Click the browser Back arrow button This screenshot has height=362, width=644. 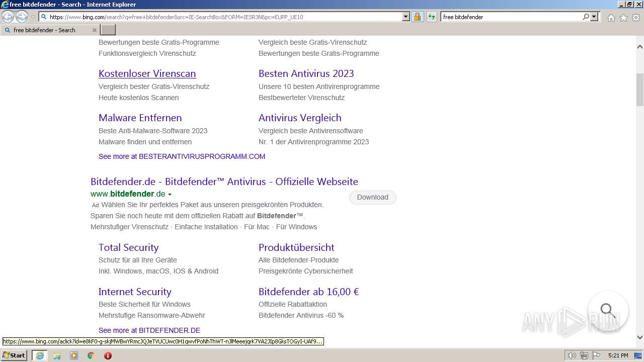[x=8, y=17]
